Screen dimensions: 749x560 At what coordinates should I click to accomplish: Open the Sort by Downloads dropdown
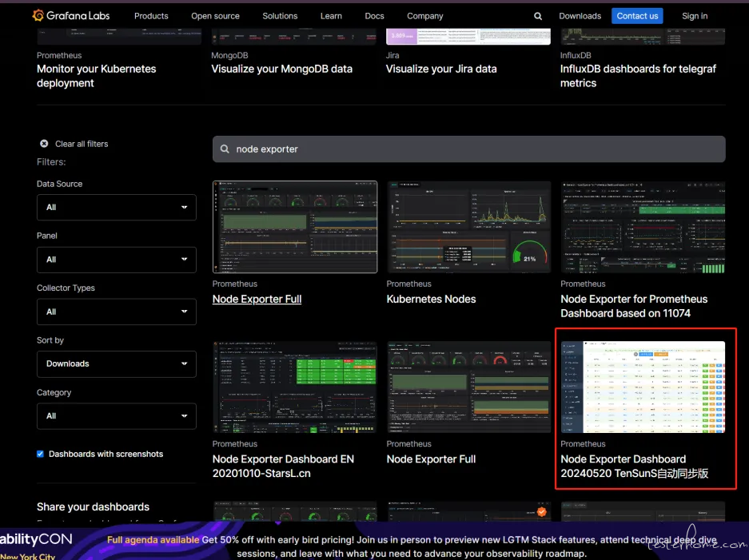(x=117, y=363)
